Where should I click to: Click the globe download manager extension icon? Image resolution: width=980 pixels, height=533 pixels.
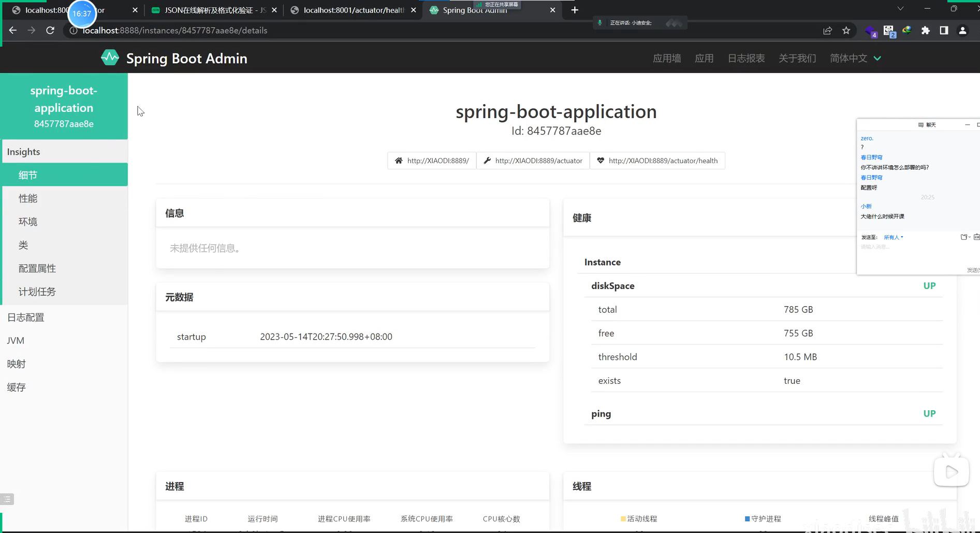coord(906,31)
